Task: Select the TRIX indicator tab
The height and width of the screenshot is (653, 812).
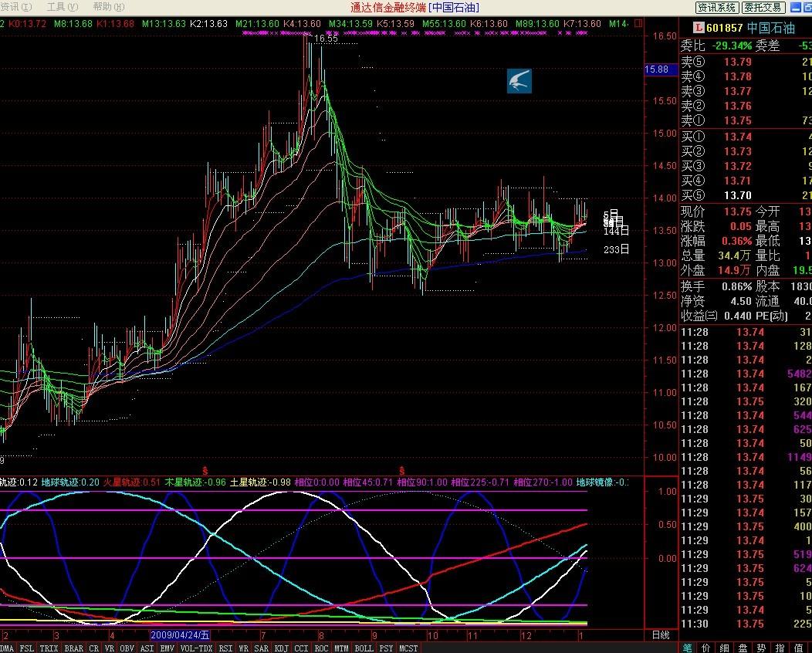Action: 49,648
